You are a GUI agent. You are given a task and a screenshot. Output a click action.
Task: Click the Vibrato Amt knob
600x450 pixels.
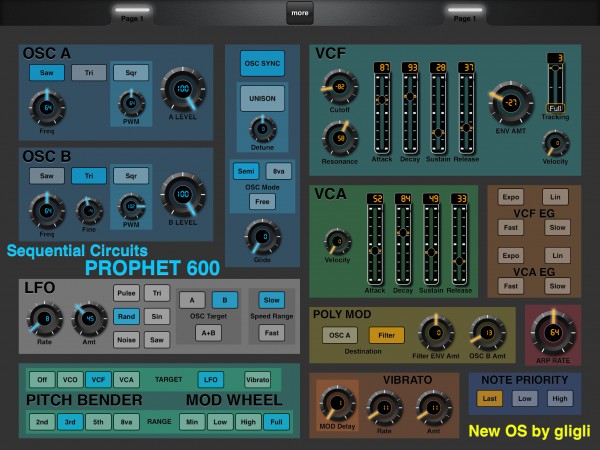pyautogui.click(x=434, y=408)
